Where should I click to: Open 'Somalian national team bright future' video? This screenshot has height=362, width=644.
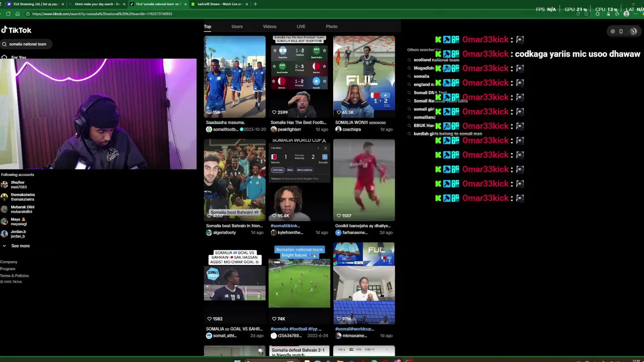299,284
